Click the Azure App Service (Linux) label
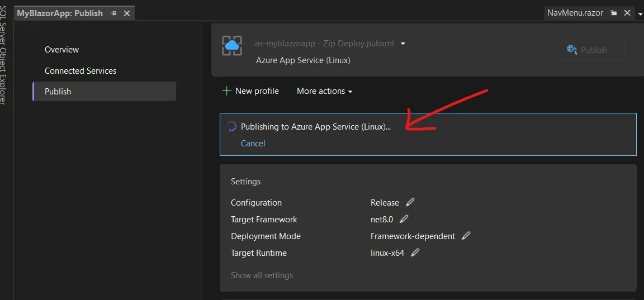 (x=303, y=60)
